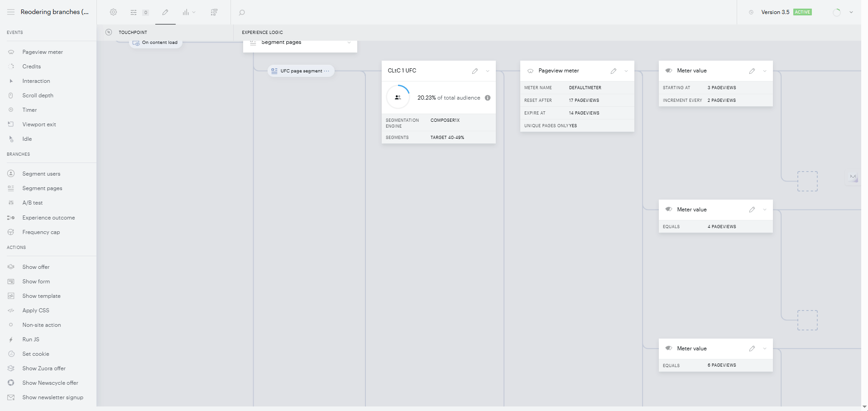Screen dimensions: 868x411
Task: Click the On content load touchpoint pill
Action: [156, 43]
